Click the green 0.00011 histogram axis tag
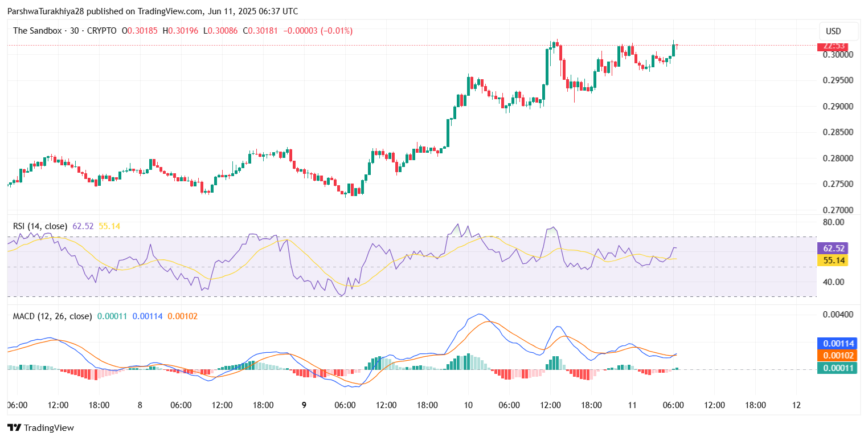This screenshot has width=868, height=440. coord(837,368)
